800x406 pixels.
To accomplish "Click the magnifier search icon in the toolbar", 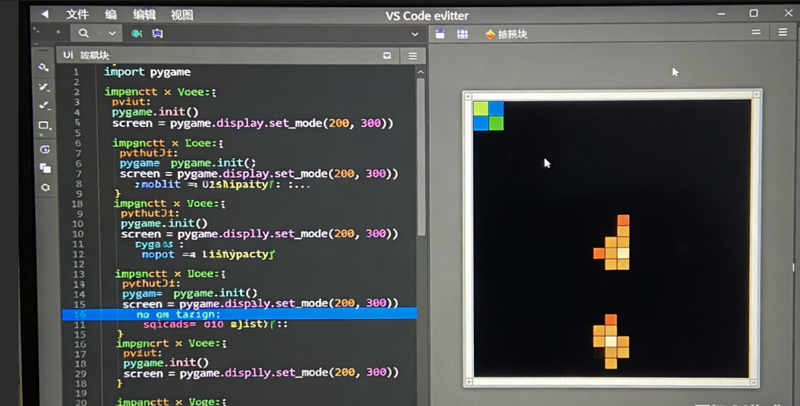I will click(84, 33).
